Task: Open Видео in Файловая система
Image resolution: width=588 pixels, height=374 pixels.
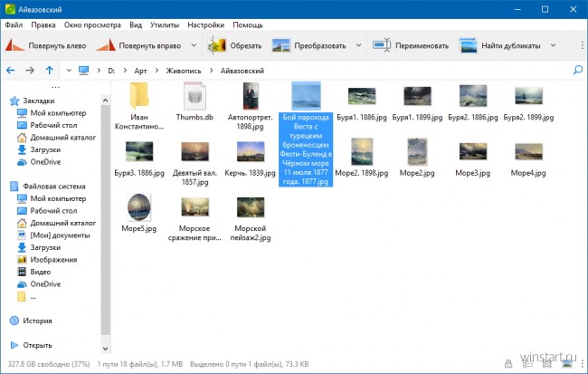Action: [34, 272]
